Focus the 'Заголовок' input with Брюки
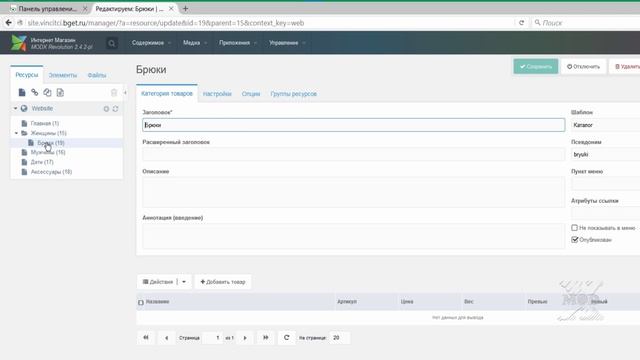This screenshot has height=360, width=640. (353, 125)
